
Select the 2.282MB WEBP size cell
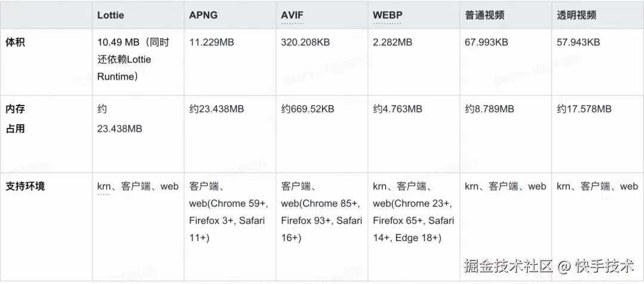click(x=392, y=42)
